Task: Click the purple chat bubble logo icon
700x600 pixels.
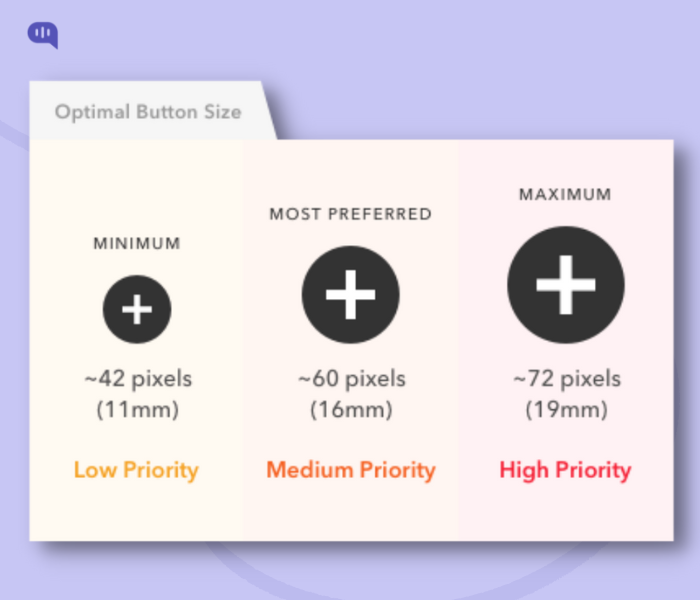Action: [43, 35]
